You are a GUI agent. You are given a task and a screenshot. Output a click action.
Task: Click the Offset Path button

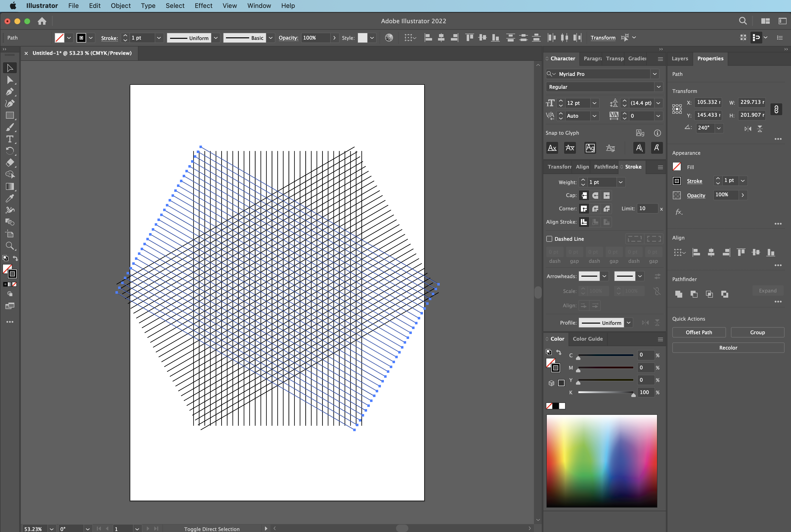699,332
